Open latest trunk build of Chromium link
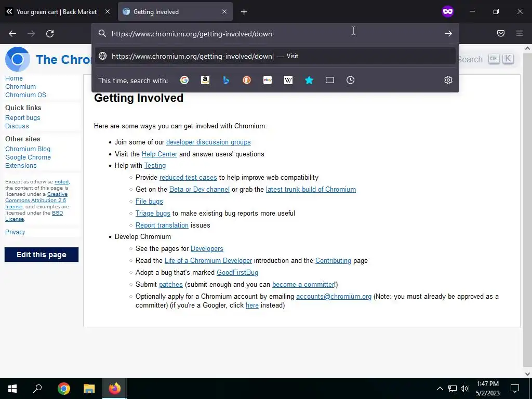The height and width of the screenshot is (399, 532). click(311, 189)
